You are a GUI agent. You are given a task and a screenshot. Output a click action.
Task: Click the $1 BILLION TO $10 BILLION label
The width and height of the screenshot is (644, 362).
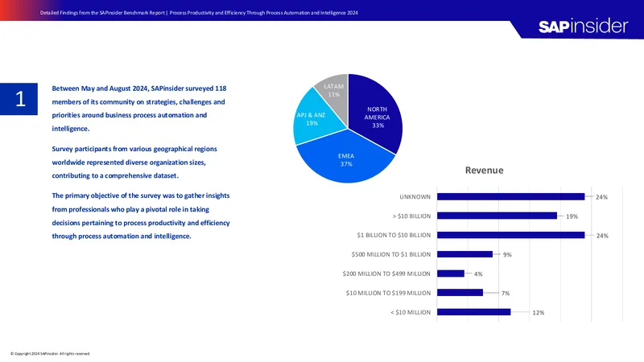(394, 235)
